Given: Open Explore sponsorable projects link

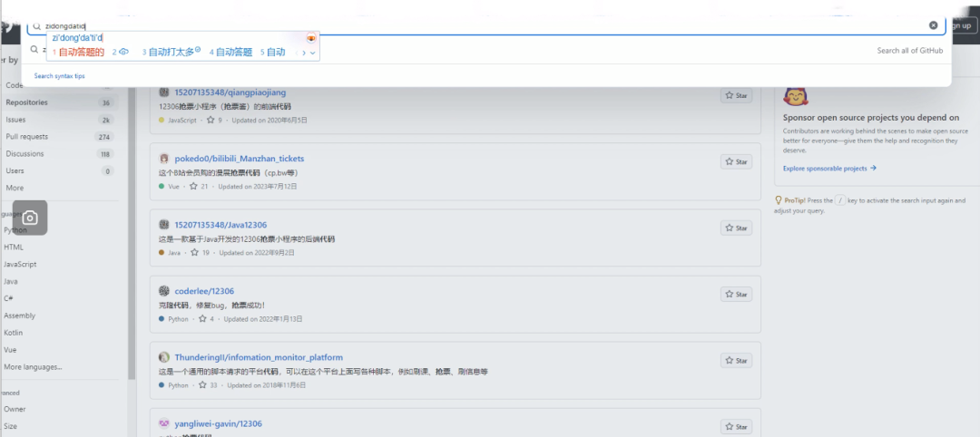Looking at the screenshot, I should (x=829, y=169).
